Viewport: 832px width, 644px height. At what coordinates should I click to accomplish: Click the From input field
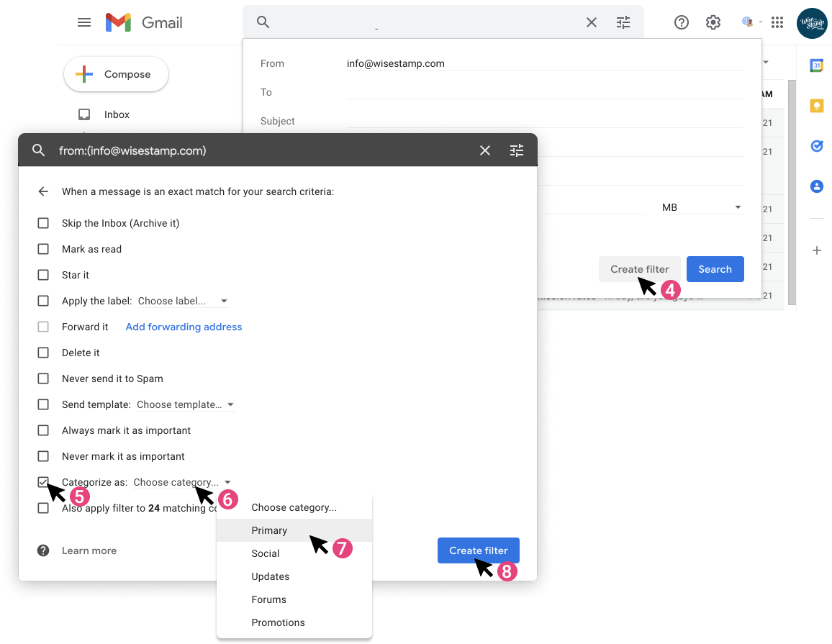(x=504, y=63)
